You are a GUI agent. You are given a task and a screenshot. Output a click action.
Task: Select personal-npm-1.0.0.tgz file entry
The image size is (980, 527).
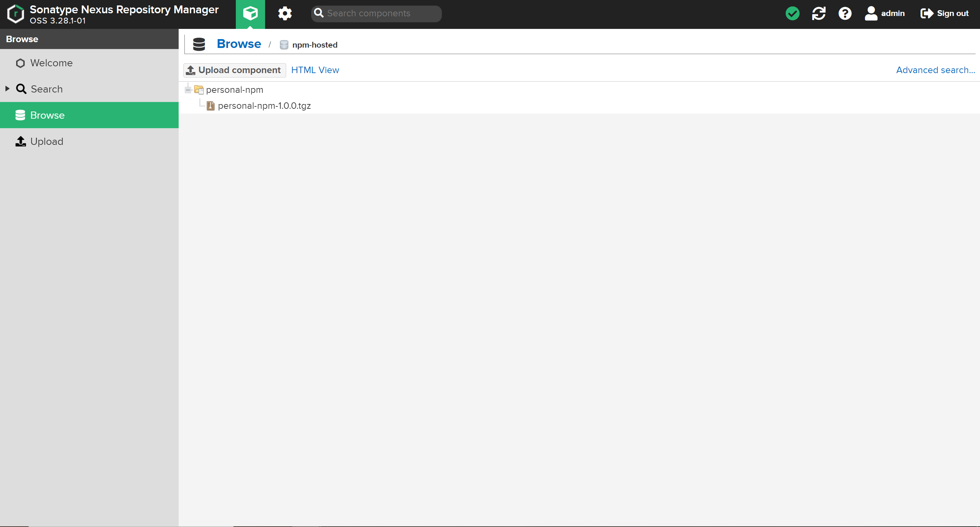coord(264,106)
